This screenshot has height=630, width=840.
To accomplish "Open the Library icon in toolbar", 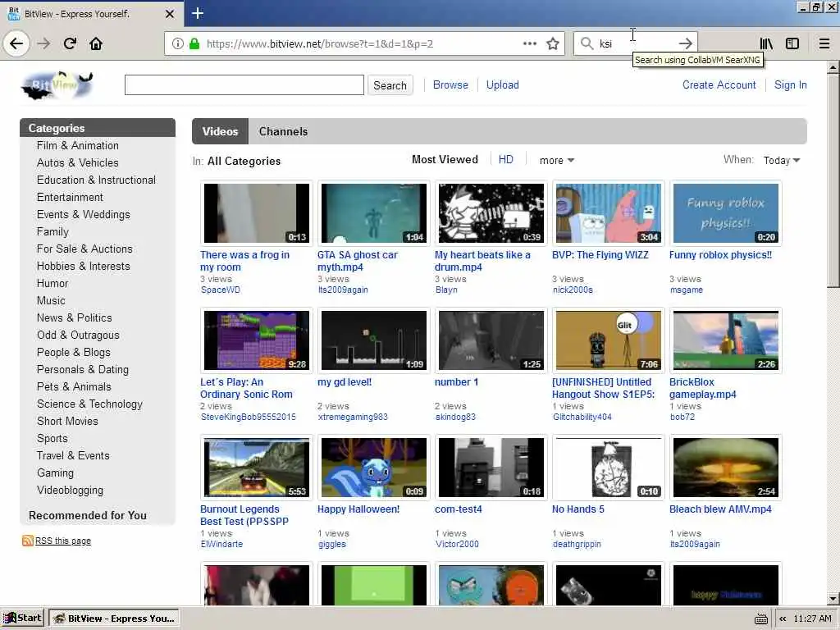I will coord(766,43).
